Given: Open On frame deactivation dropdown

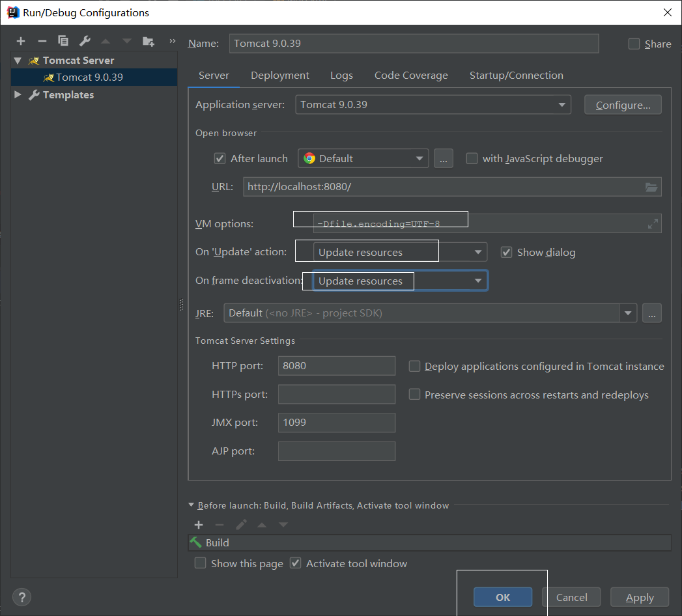Looking at the screenshot, I should point(400,281).
